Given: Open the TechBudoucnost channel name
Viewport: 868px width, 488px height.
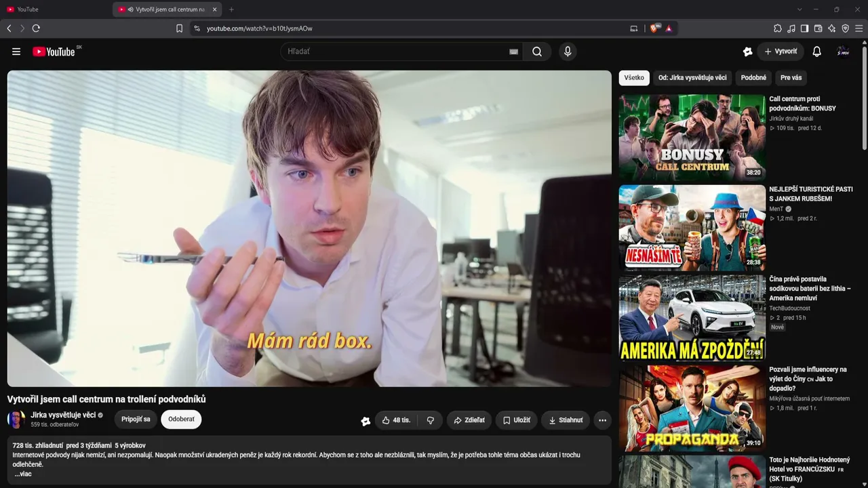Looking at the screenshot, I should pos(790,308).
